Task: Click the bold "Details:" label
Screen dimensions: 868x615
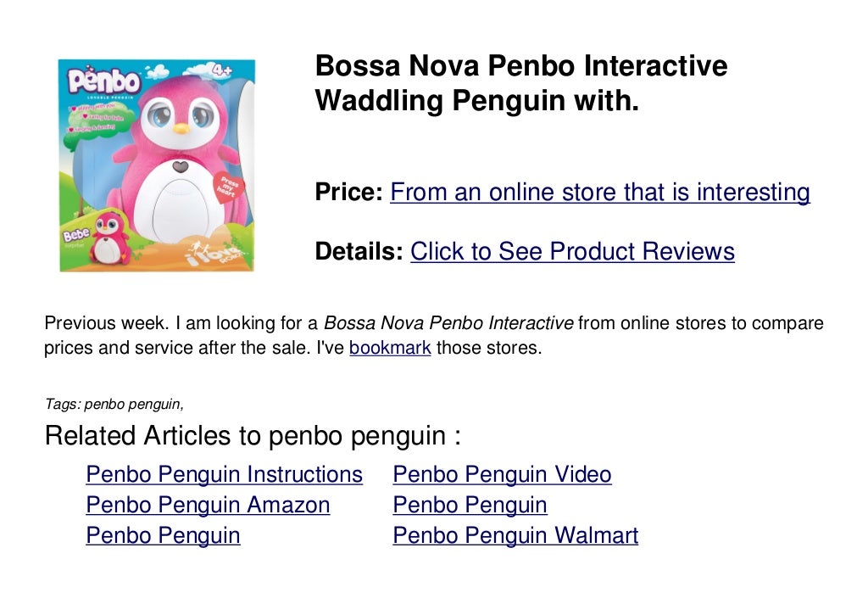Action: click(359, 252)
